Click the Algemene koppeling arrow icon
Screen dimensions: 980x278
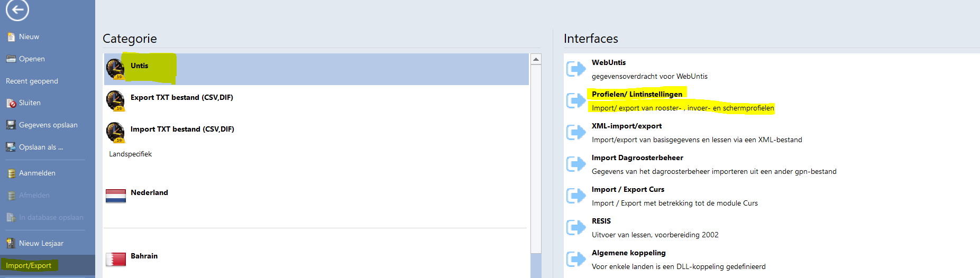point(576,259)
